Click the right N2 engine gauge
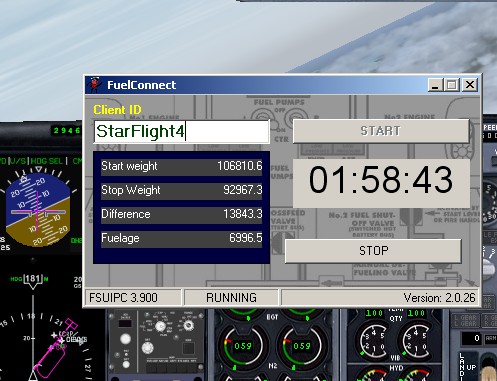 coord(301,346)
